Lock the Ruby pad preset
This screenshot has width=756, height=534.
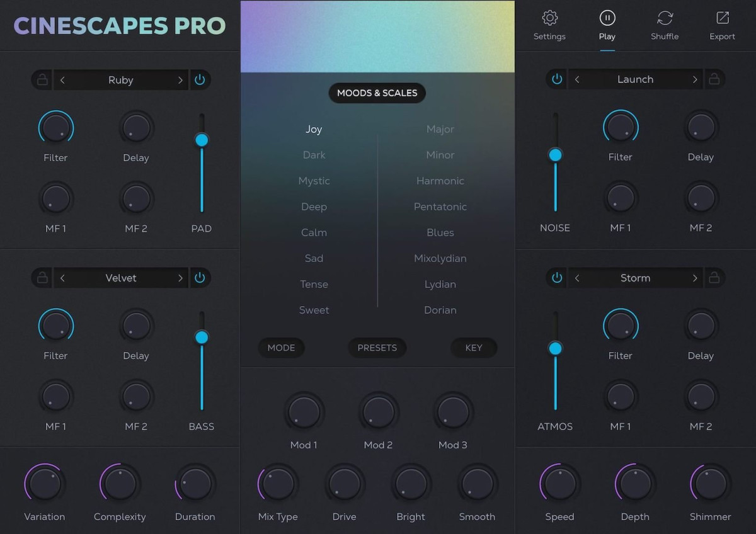42,80
